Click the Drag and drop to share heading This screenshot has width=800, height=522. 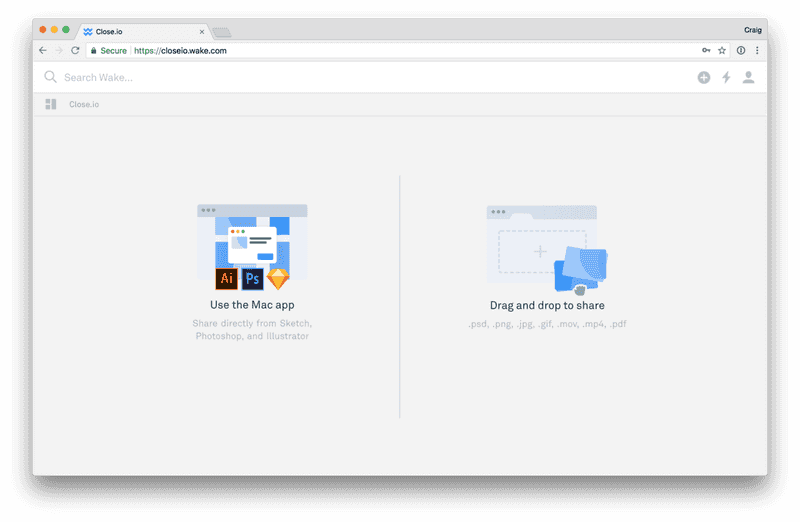coord(547,305)
